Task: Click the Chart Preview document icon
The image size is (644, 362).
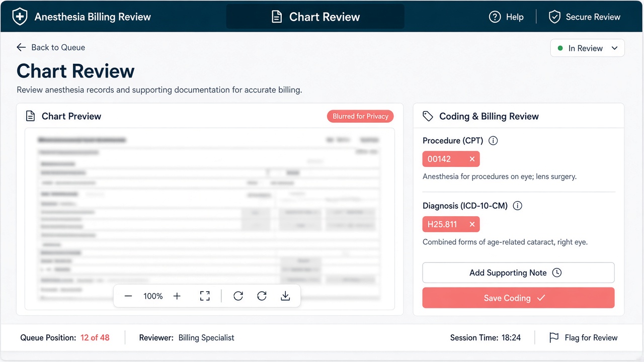Action: point(30,116)
